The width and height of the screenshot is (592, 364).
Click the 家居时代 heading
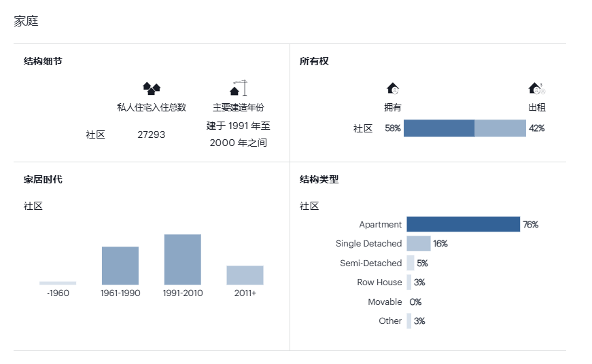(43, 179)
